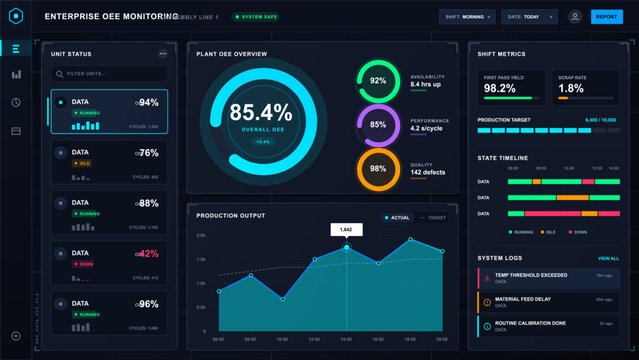The height and width of the screenshot is (360, 639).
Task: Click the 85% Performance gauge ring
Action: [x=378, y=125]
